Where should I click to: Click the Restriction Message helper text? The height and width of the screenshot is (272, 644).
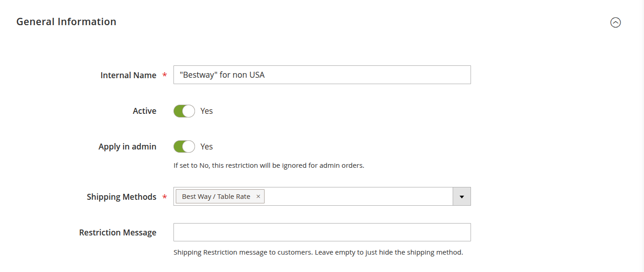pos(318,252)
